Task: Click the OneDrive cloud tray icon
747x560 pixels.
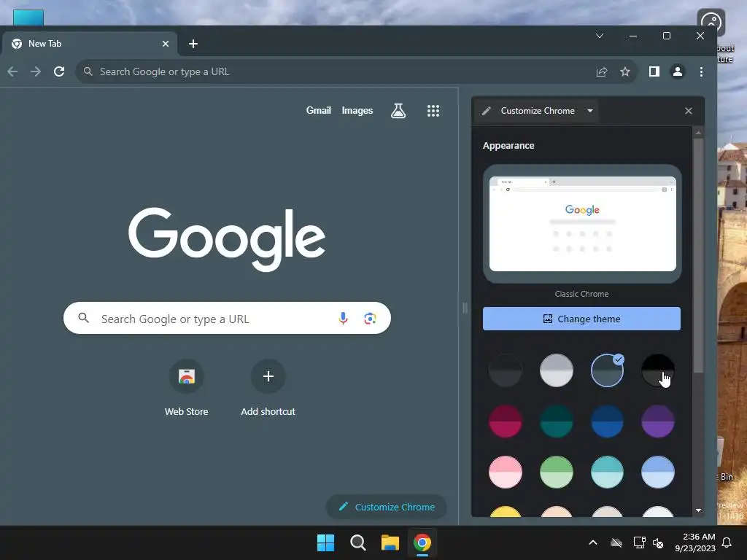Action: point(616,542)
